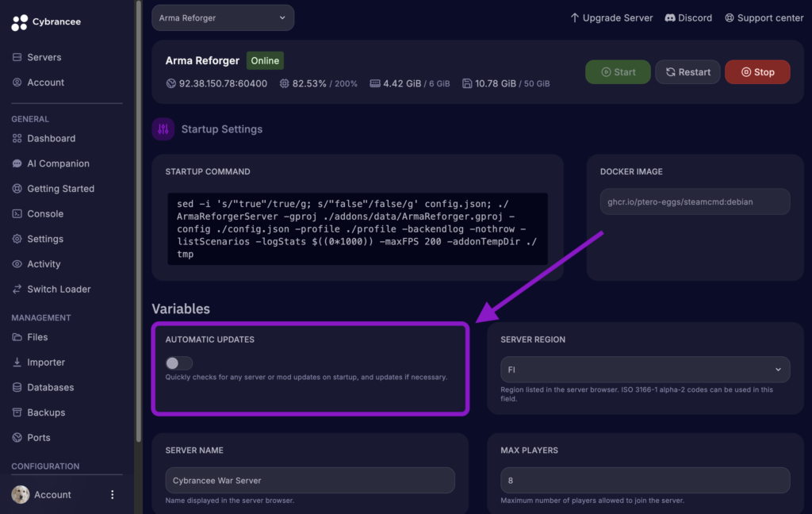The image size is (812, 514).
Task: Open the Support center link
Action: click(x=764, y=17)
